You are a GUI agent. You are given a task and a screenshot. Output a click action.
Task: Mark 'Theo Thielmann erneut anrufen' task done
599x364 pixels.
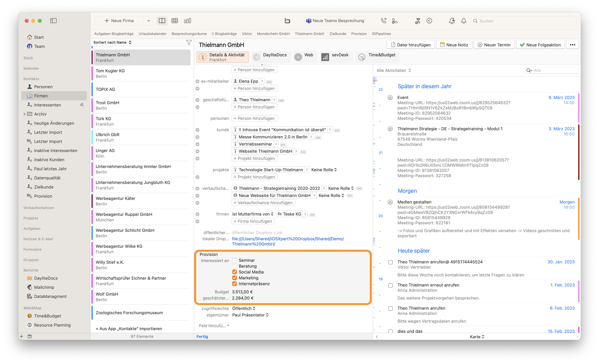(390, 285)
